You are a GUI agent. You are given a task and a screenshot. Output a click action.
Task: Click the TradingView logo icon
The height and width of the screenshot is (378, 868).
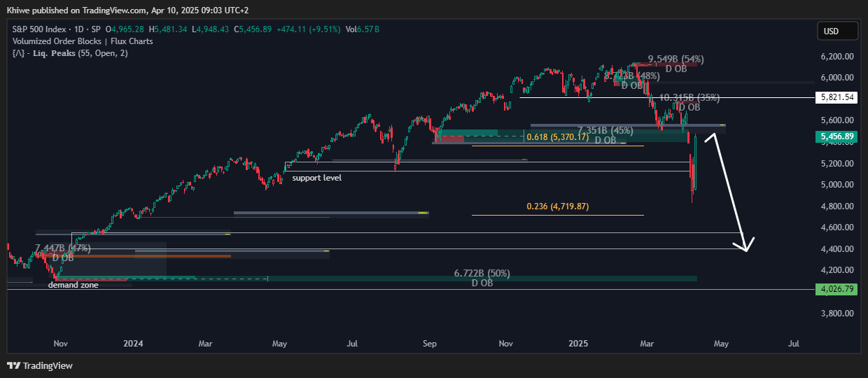click(13, 365)
